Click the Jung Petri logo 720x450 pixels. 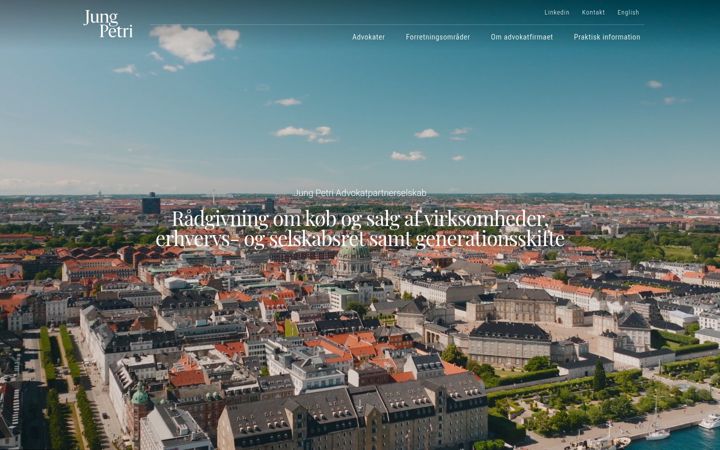click(x=108, y=24)
